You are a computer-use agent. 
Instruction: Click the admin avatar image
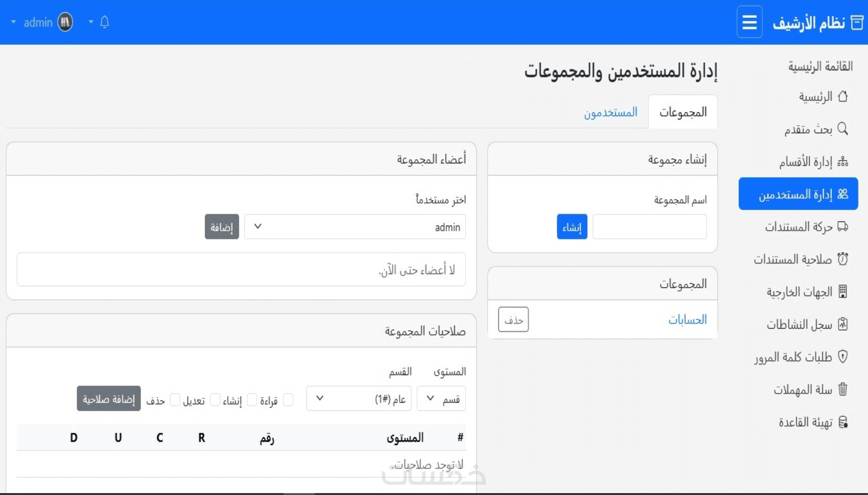[65, 22]
